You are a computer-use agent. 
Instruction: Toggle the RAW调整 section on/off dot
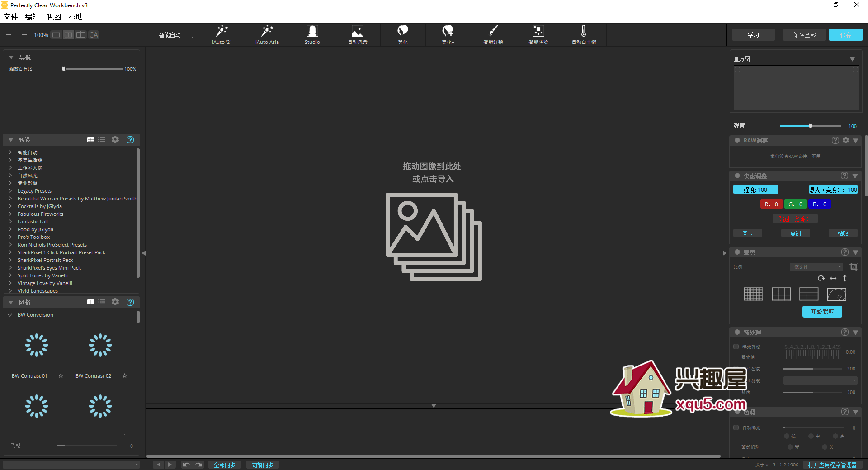click(x=737, y=140)
